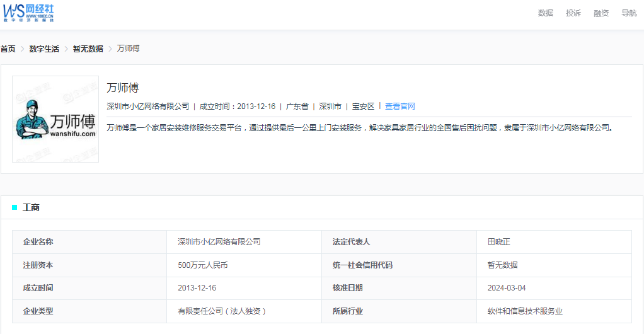Open the 数据 menu in the header
The width and height of the screenshot is (644, 334).
[x=545, y=13]
